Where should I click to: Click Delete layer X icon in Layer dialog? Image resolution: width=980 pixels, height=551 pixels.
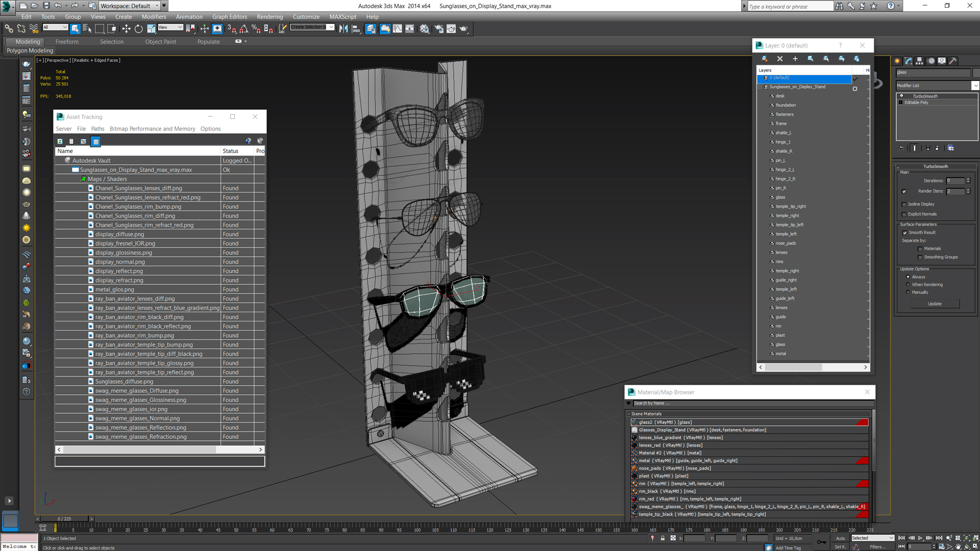pos(779,59)
